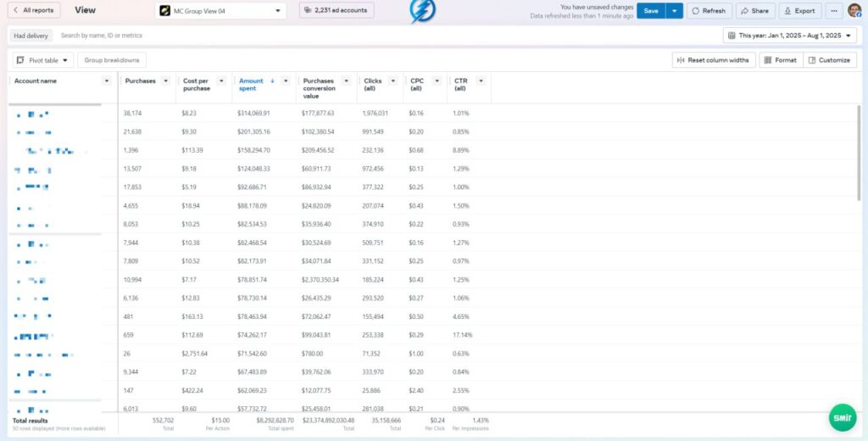This screenshot has width=868, height=441.
Task: Toggle the Had delivery filter chip
Action: (32, 36)
